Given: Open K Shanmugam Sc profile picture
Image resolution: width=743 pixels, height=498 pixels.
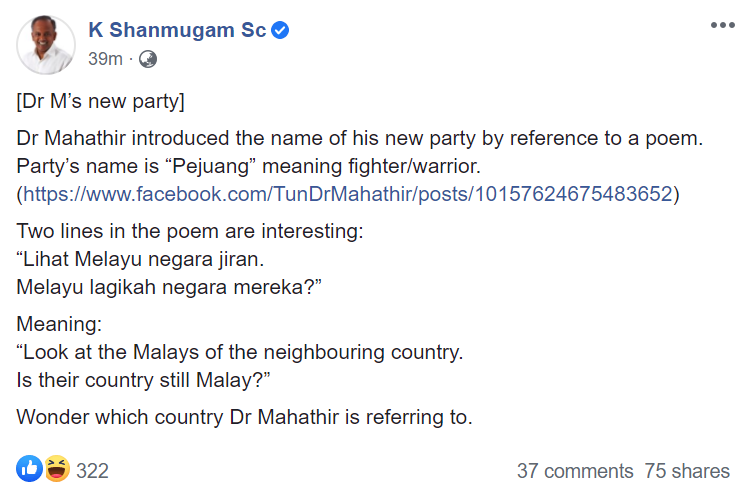Looking at the screenshot, I should click(45, 44).
